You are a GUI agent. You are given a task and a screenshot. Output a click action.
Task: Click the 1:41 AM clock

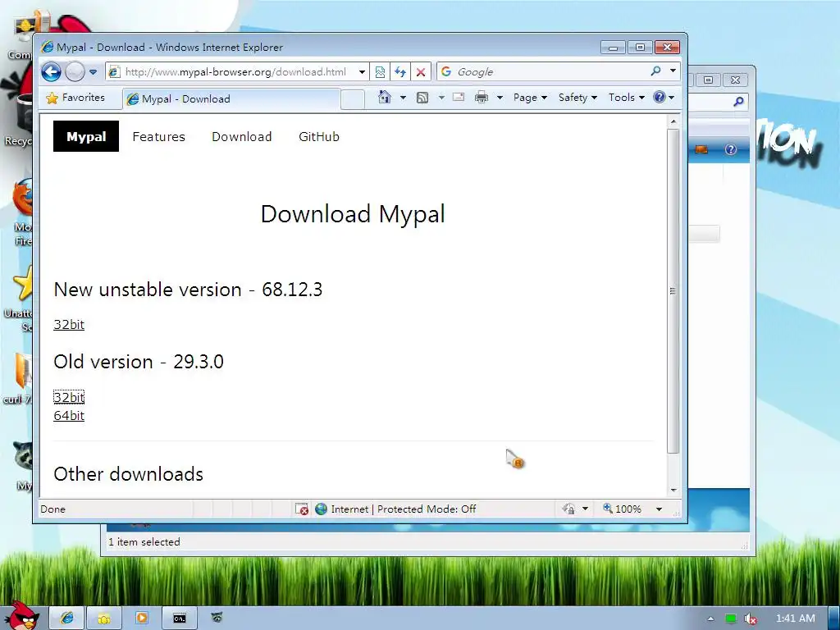(796, 619)
